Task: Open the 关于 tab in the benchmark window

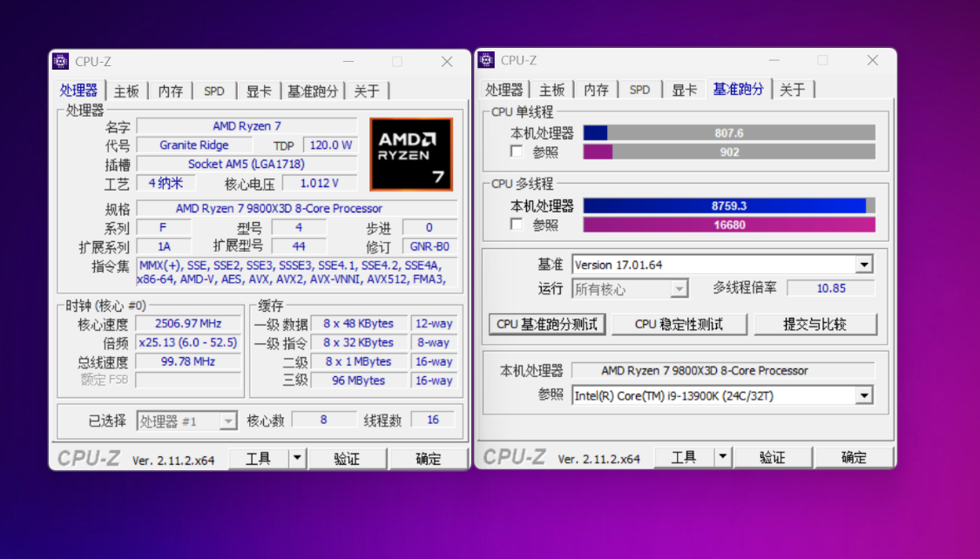Action: [793, 90]
